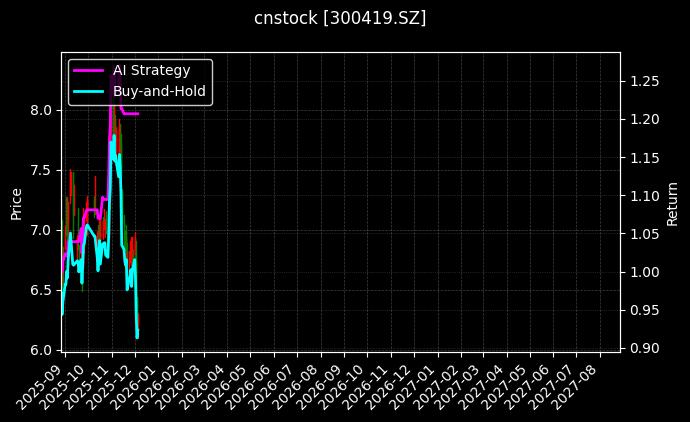Click the 1.25 return tick label
Image resolution: width=690 pixels, height=422 pixels.
click(x=645, y=81)
